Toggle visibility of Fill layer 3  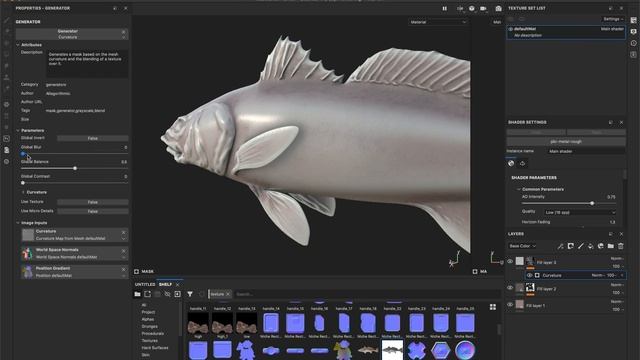510,261
